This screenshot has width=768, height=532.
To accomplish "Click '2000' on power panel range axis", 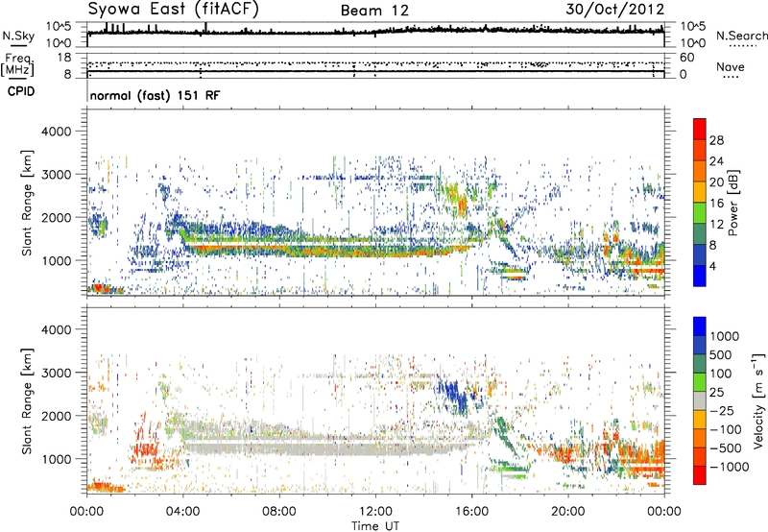I will 56,217.
